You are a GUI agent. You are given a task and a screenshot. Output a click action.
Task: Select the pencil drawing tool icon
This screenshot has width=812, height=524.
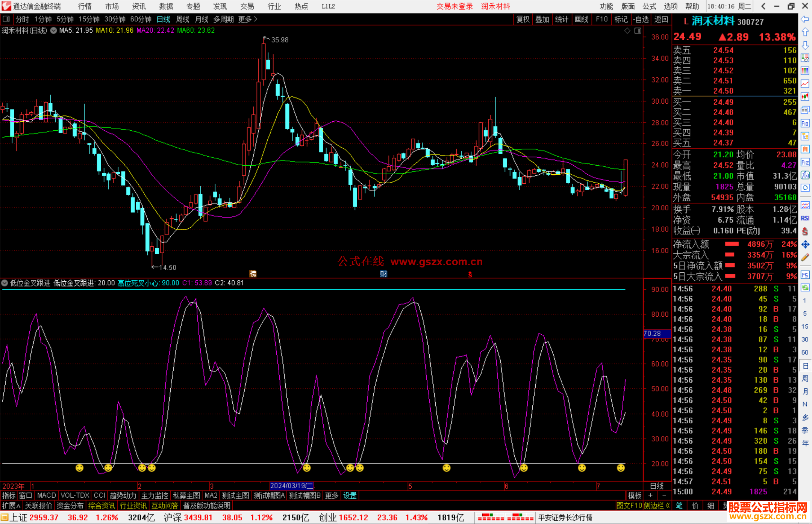point(805,257)
